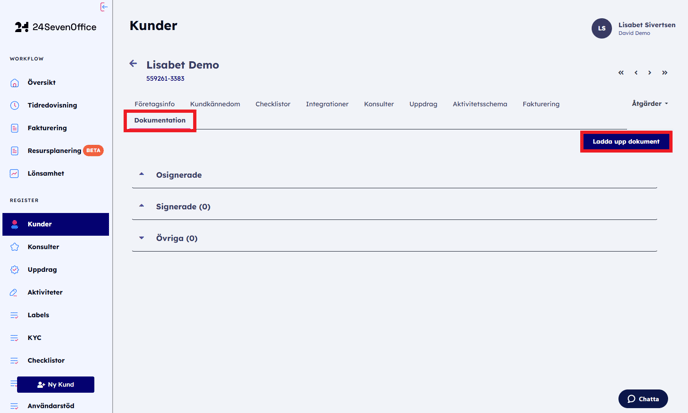This screenshot has height=413, width=688.
Task: Open the Åtgärder dropdown menu
Action: click(649, 104)
